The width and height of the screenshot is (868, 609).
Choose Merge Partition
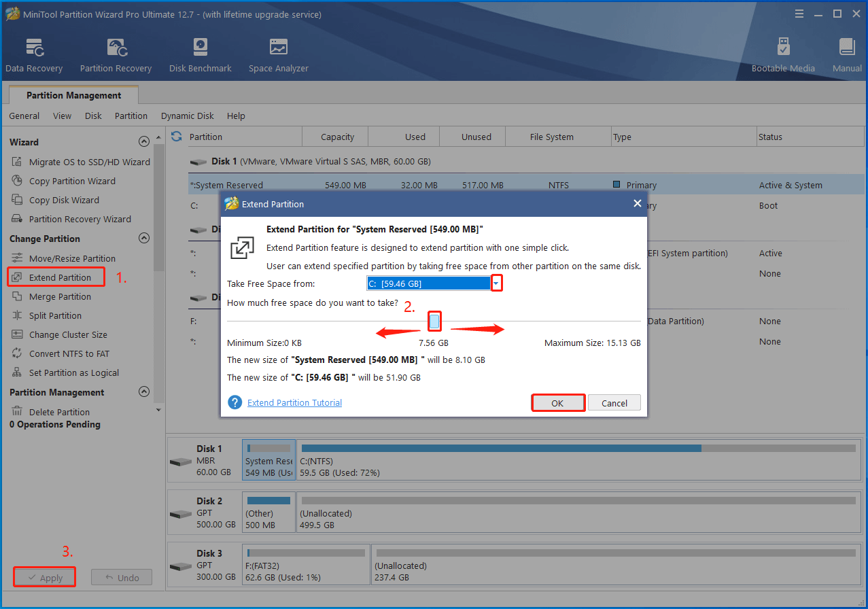point(51,296)
